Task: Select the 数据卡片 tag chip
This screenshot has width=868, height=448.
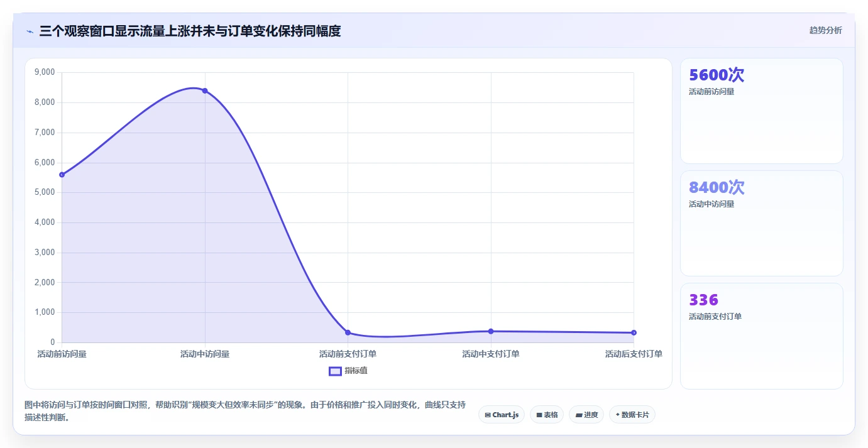Action: coord(632,415)
